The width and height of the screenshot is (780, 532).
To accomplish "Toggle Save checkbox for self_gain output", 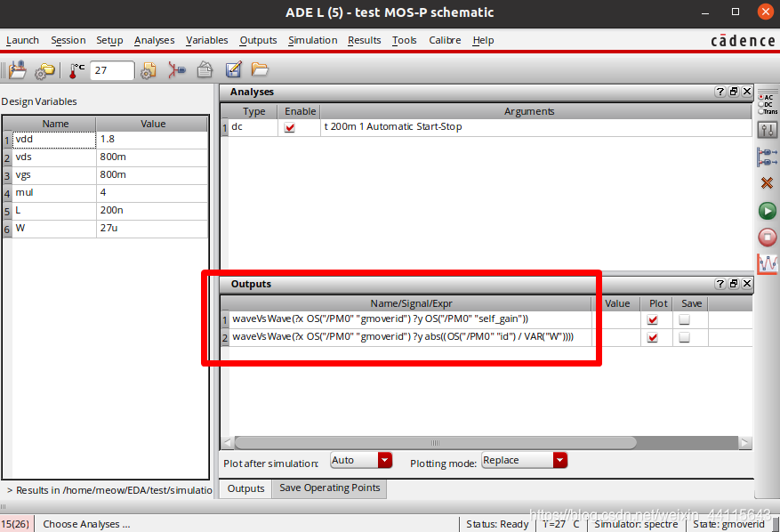I will pos(685,319).
